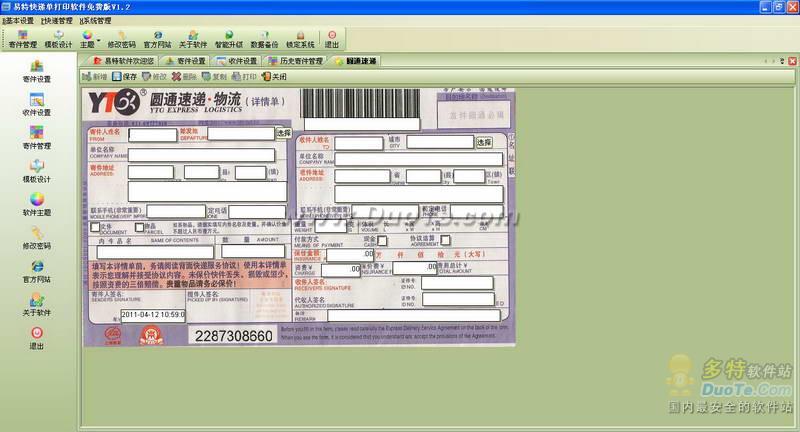The image size is (800, 432).
Task: Switch to the 历史寄件管理 tab
Action: tap(296, 61)
